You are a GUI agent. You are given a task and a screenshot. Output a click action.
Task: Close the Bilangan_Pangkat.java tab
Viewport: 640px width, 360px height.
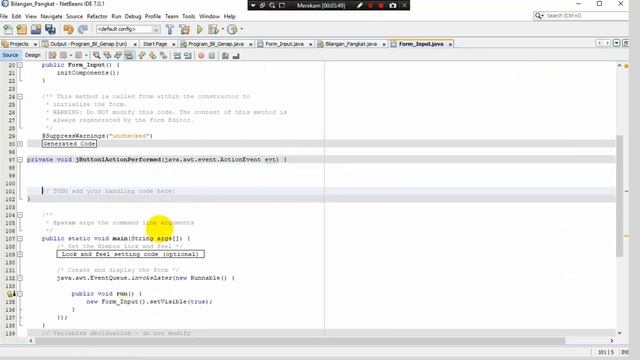tap(384, 44)
